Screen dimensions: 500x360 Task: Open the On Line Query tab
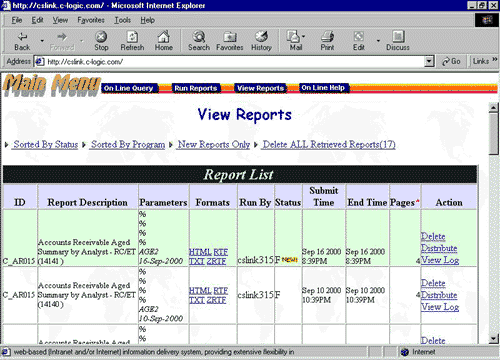tap(129, 88)
